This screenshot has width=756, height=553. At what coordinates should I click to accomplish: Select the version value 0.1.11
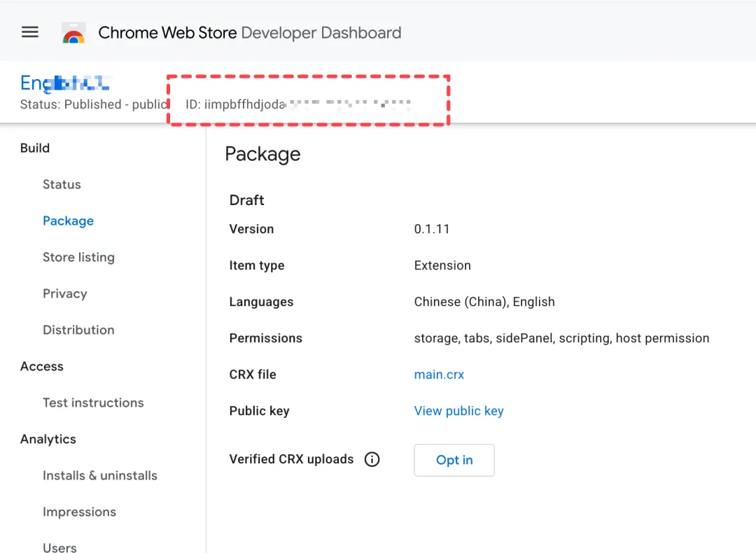tap(431, 229)
